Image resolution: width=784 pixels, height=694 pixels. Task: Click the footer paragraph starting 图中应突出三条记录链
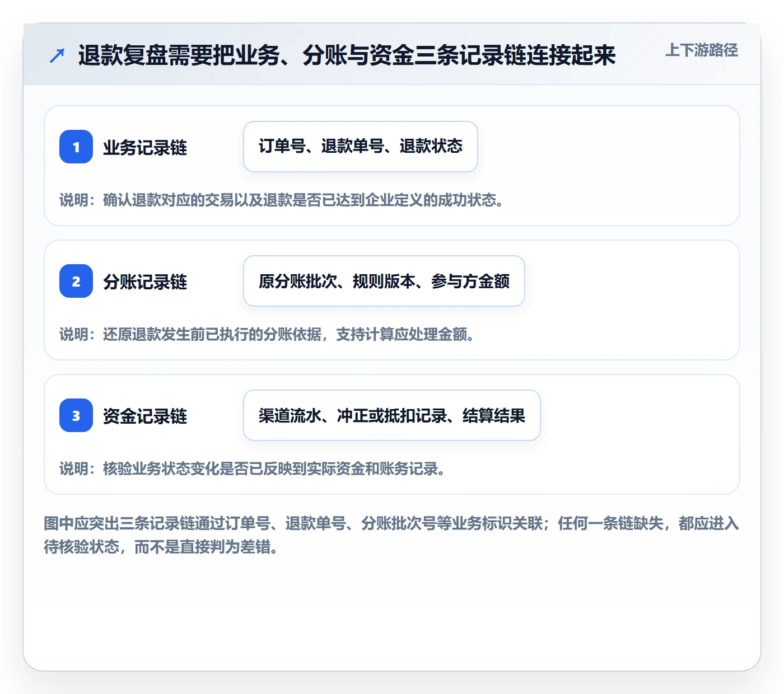[x=391, y=535]
